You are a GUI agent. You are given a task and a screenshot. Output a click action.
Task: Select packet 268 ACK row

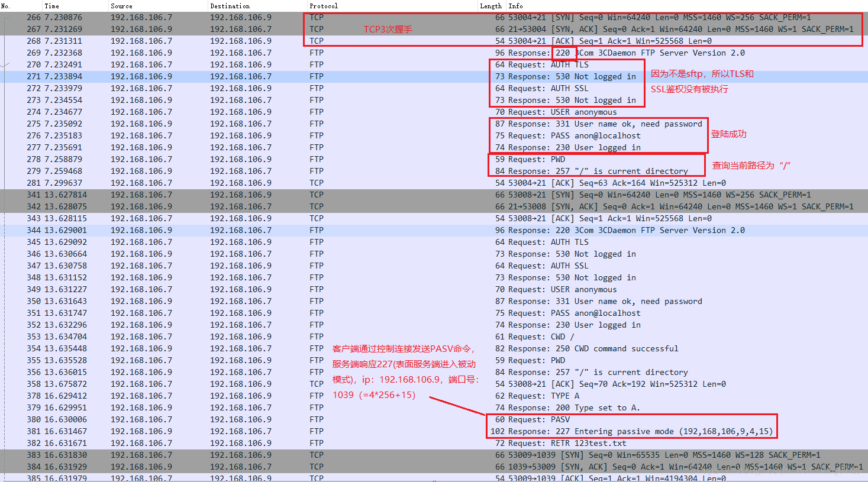coord(434,41)
